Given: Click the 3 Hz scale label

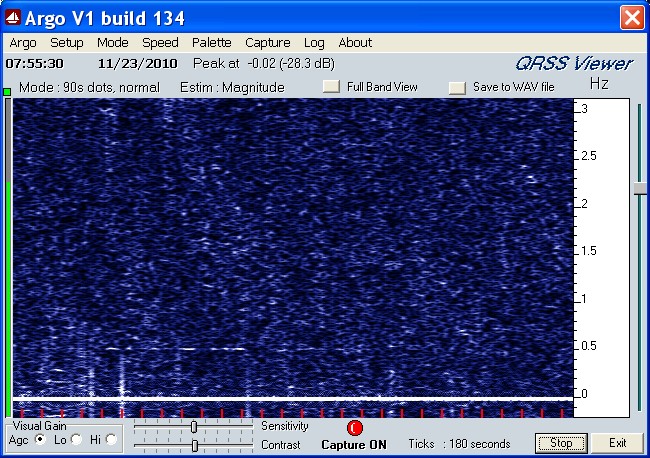Looking at the screenshot, I should [585, 109].
